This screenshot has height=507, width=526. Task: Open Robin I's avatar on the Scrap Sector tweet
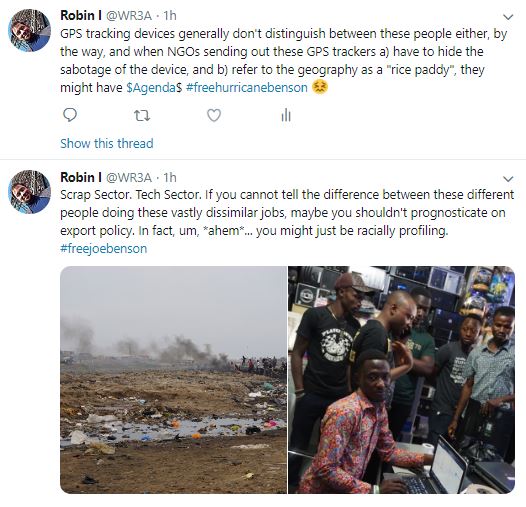(30, 192)
